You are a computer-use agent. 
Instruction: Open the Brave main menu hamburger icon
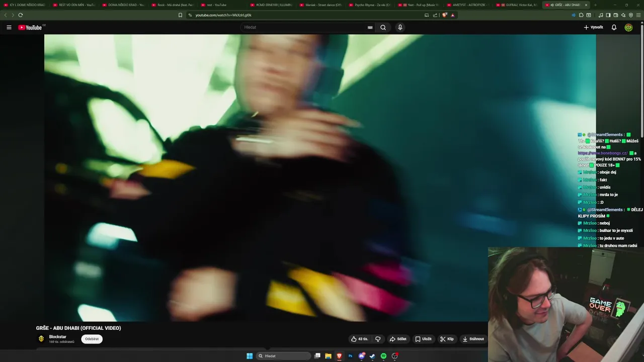(x=638, y=15)
